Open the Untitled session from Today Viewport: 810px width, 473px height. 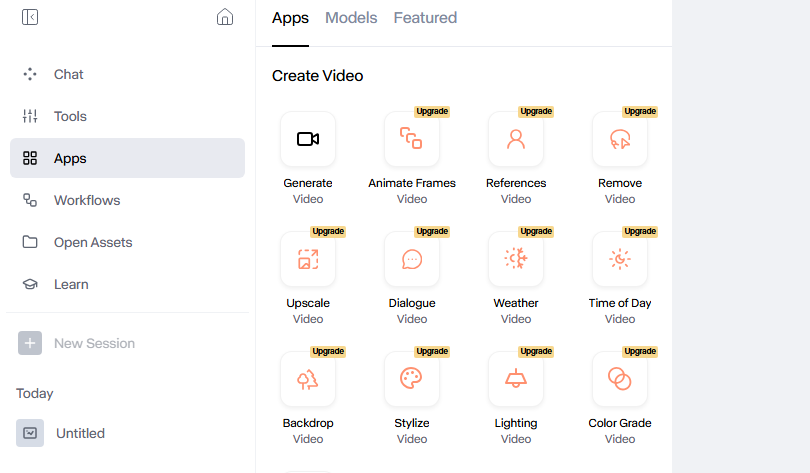click(x=80, y=433)
